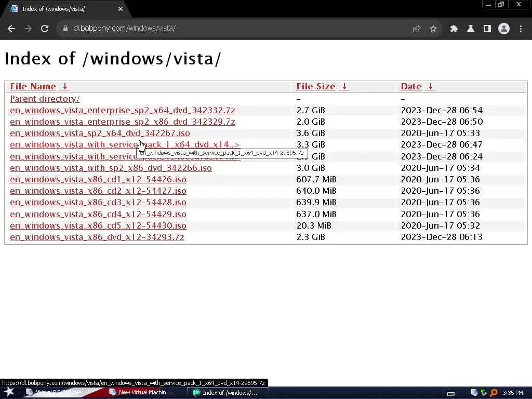
Task: Download en_windows_vista_x86_cd3_x12-54428.iso
Action: pos(98,203)
